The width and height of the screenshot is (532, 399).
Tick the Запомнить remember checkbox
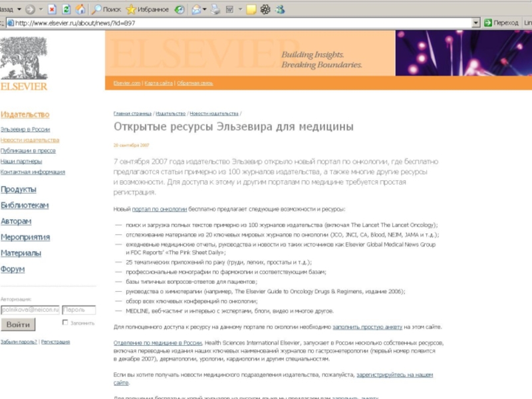(65, 323)
